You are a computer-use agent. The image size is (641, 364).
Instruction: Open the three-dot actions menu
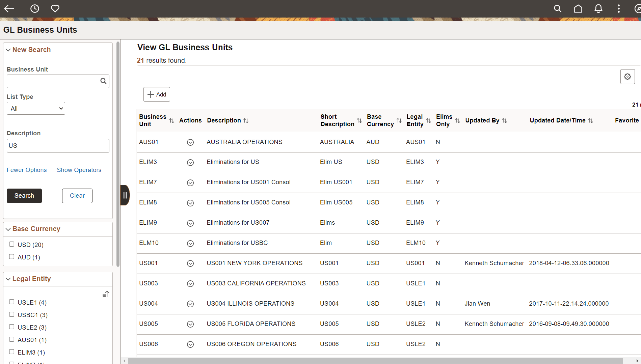click(618, 8)
